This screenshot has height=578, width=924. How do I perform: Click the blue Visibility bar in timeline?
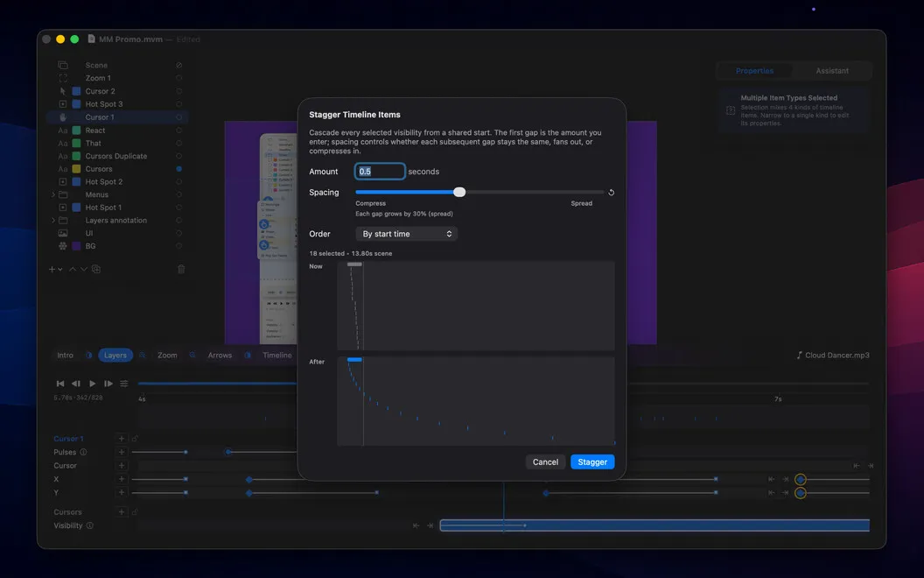point(654,525)
